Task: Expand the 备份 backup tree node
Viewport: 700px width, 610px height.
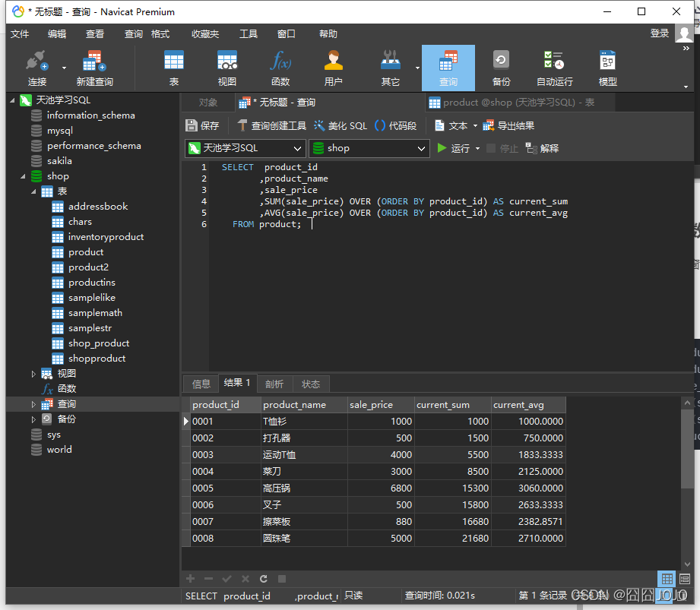Action: (33, 419)
